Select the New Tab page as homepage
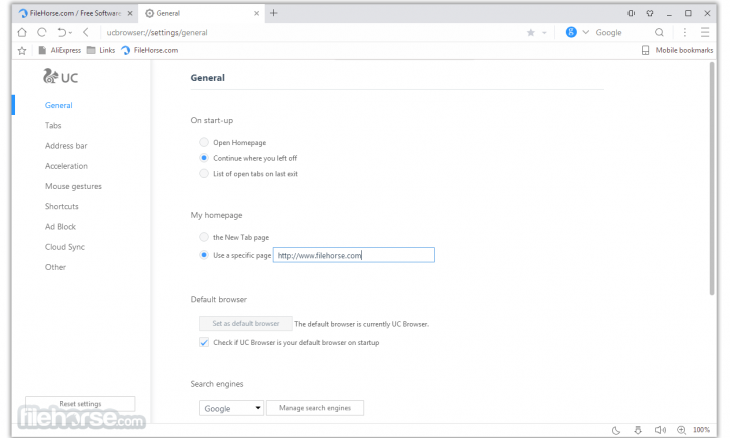 coord(204,237)
